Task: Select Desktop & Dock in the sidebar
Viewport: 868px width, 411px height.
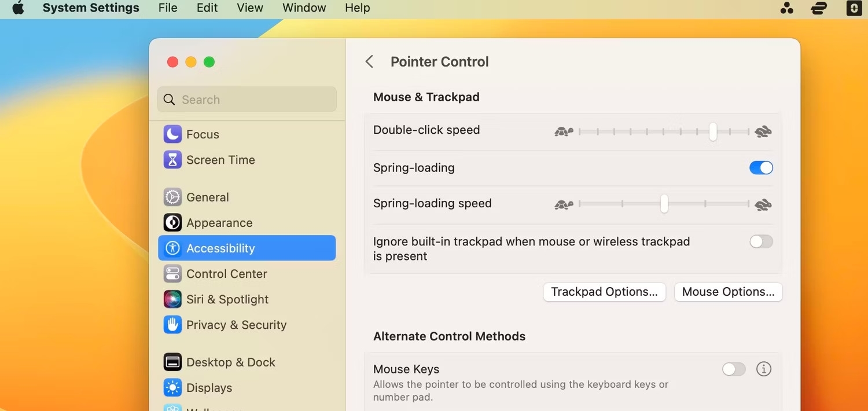Action: click(x=247, y=362)
